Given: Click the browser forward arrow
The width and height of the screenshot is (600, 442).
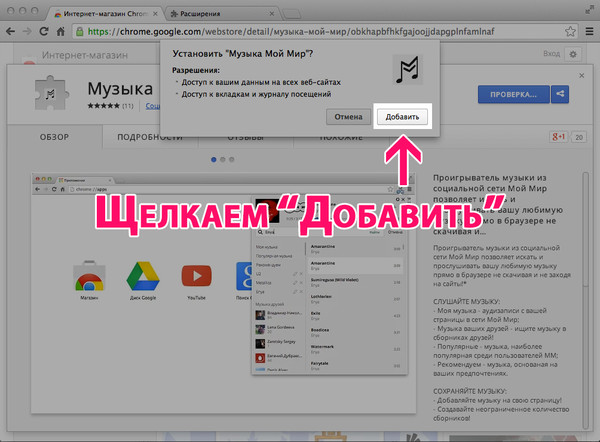Looking at the screenshot, I should (x=27, y=31).
